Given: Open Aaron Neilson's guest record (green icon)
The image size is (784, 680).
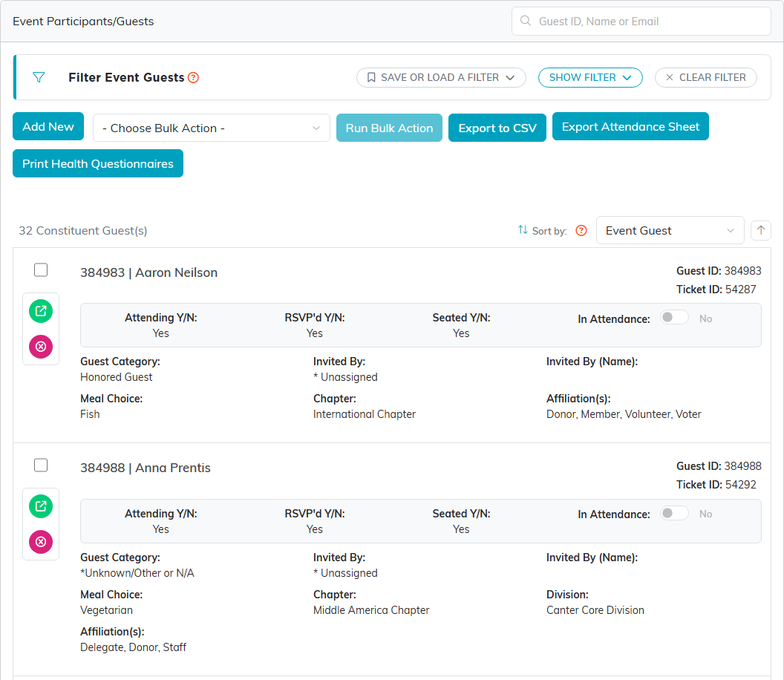Looking at the screenshot, I should click(41, 311).
